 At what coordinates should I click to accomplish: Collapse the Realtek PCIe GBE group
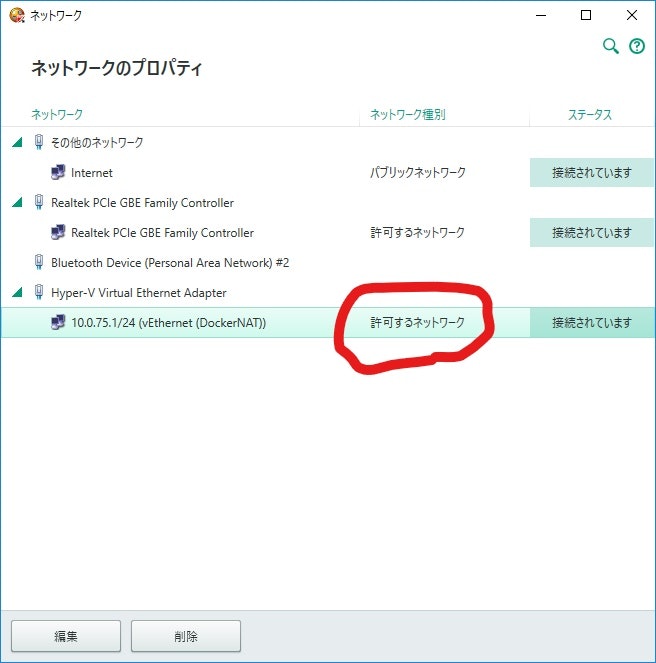pos(17,202)
